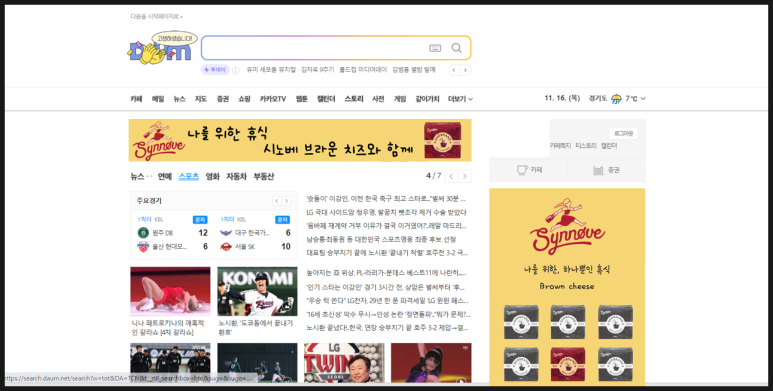
Task: Open the KONAMI baseball player thumbnail
Action: [x=257, y=291]
